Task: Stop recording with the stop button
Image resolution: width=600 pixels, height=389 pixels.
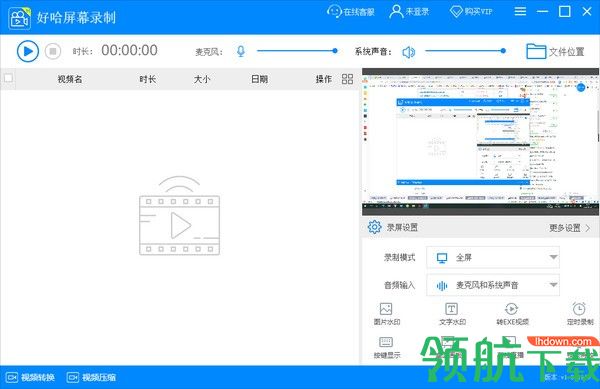Action: pyautogui.click(x=53, y=51)
